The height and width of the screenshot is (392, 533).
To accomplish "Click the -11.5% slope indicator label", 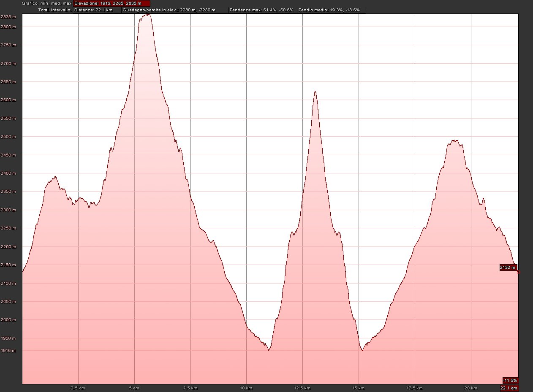I will pyautogui.click(x=510, y=380).
